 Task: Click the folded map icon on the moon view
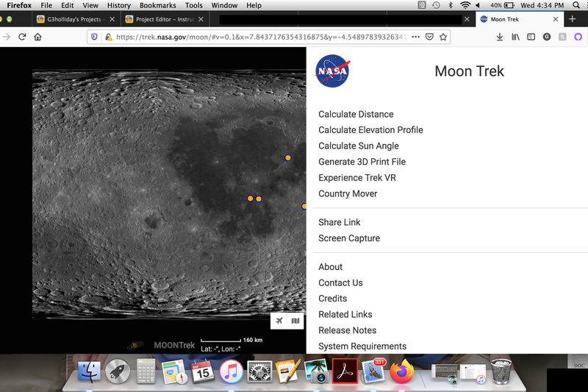coord(295,321)
